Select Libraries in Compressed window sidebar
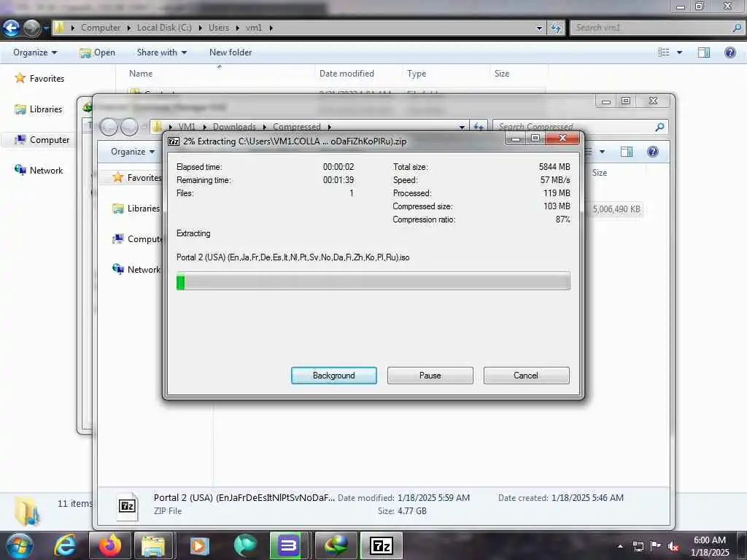The height and width of the screenshot is (560, 747). coord(136,208)
